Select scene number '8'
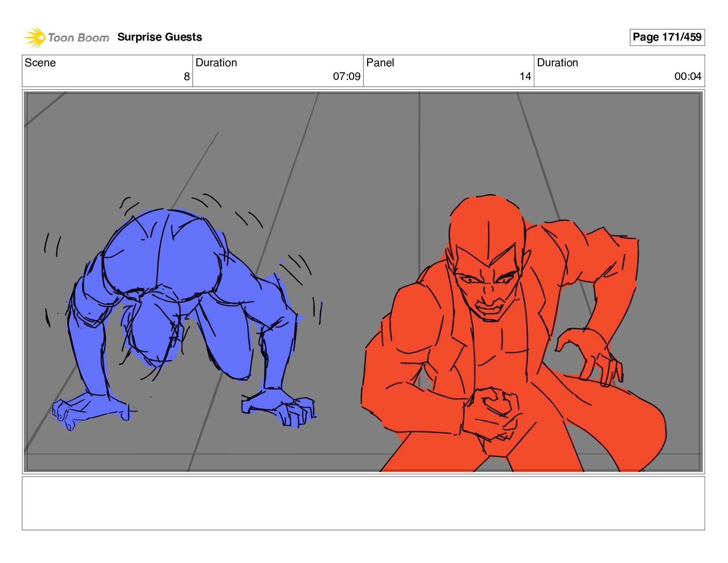The image size is (728, 563). point(187,76)
